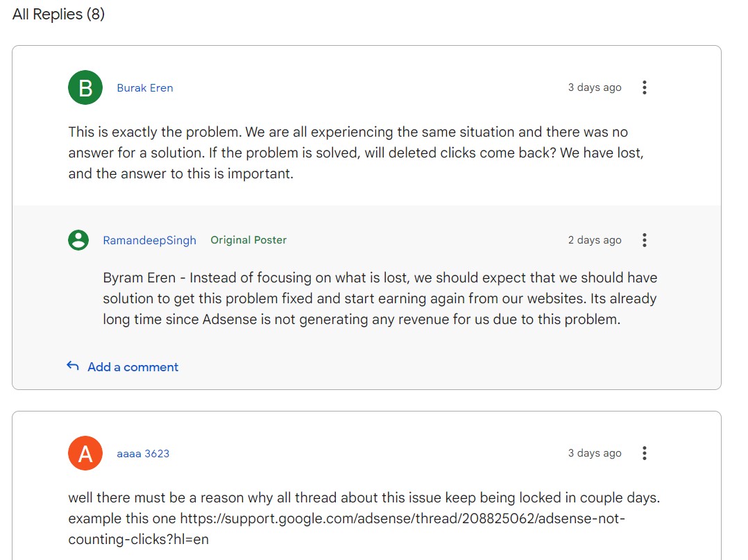Click the '2 days ago' timestamp on RamandeepSingh's comment
Viewport: 748px width, 560px height.
coord(595,240)
